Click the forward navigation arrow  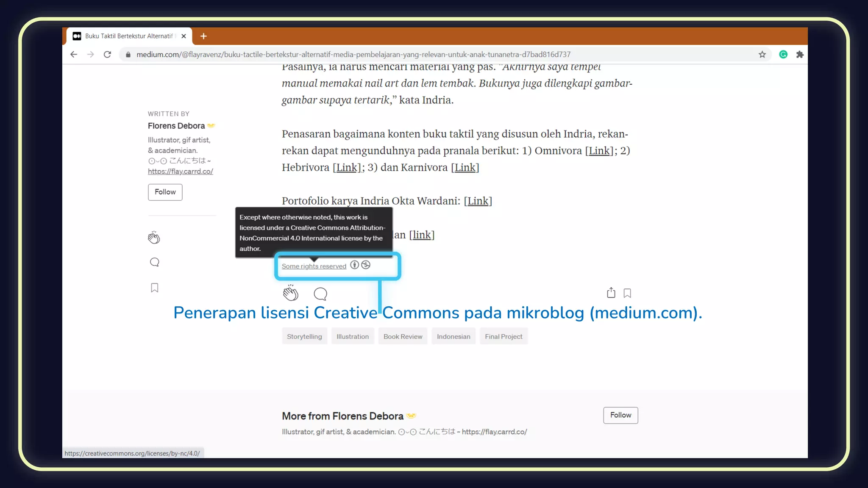[91, 54]
